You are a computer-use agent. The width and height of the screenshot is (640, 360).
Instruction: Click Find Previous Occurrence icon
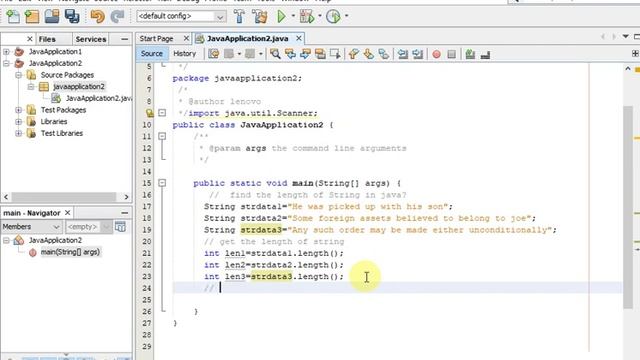click(290, 54)
